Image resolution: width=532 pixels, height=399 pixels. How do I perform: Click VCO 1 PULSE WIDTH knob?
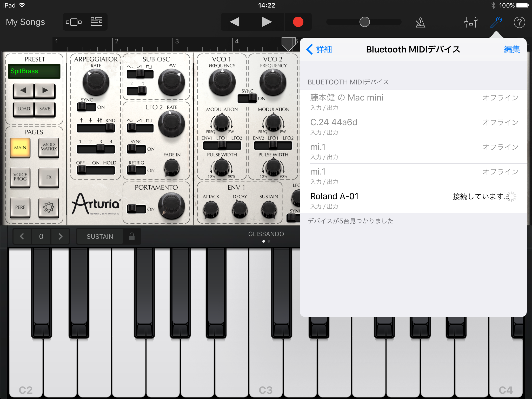tap(222, 167)
